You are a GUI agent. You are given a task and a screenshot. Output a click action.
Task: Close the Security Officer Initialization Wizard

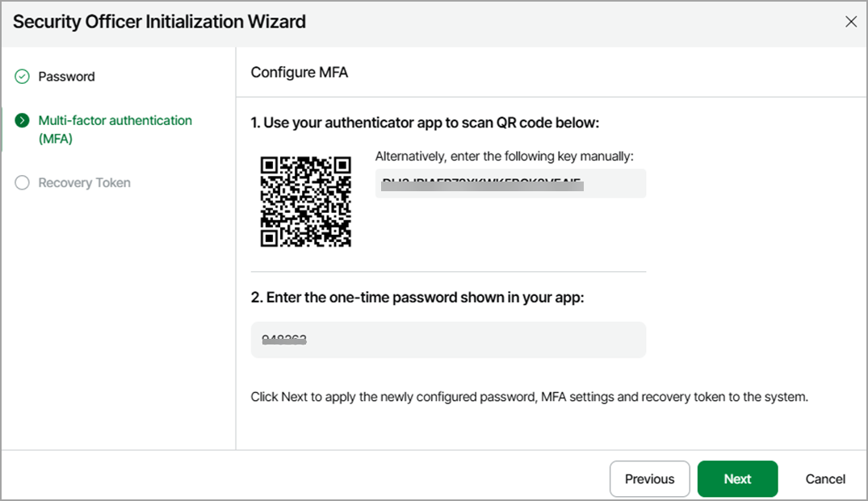click(851, 22)
